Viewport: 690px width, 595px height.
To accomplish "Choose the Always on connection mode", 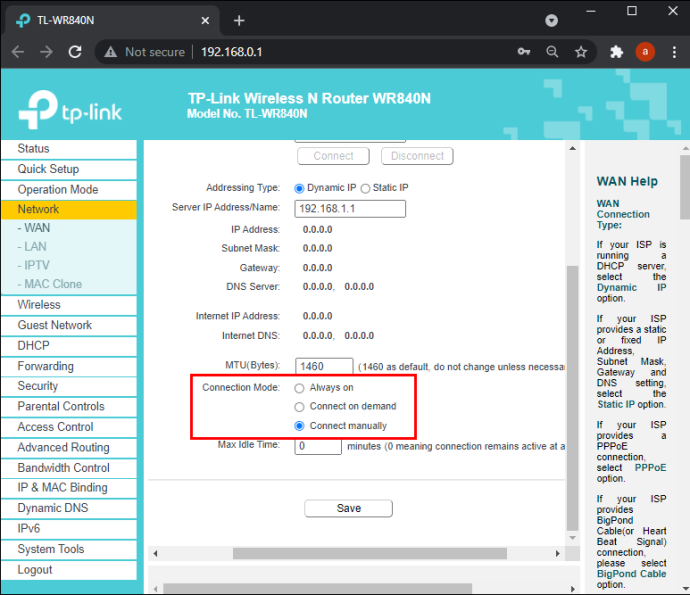I will click(299, 388).
